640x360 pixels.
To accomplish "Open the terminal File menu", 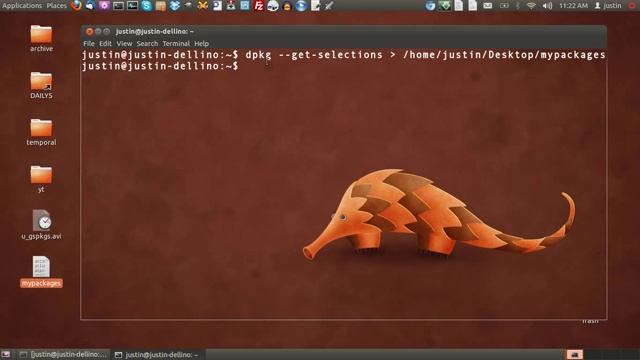I will coord(89,43).
